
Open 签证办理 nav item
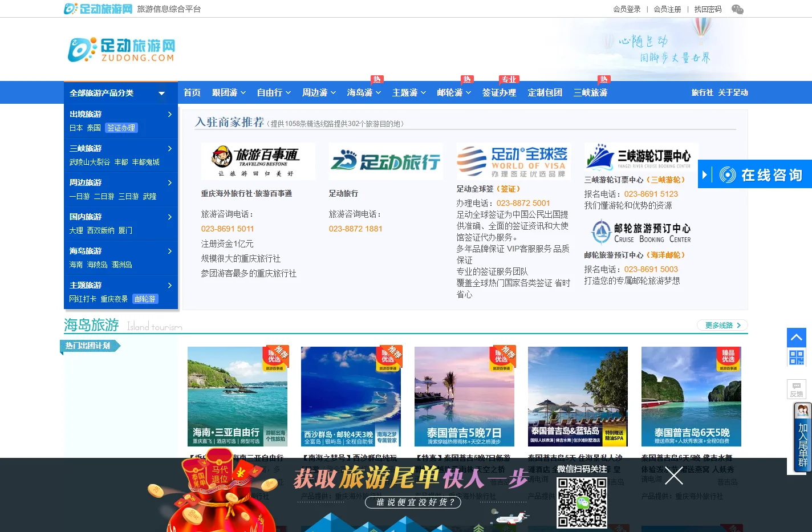coord(499,92)
